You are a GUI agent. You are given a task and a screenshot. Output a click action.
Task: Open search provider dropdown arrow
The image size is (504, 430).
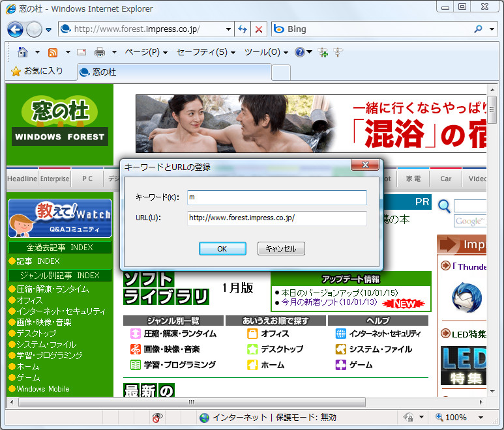click(x=492, y=29)
